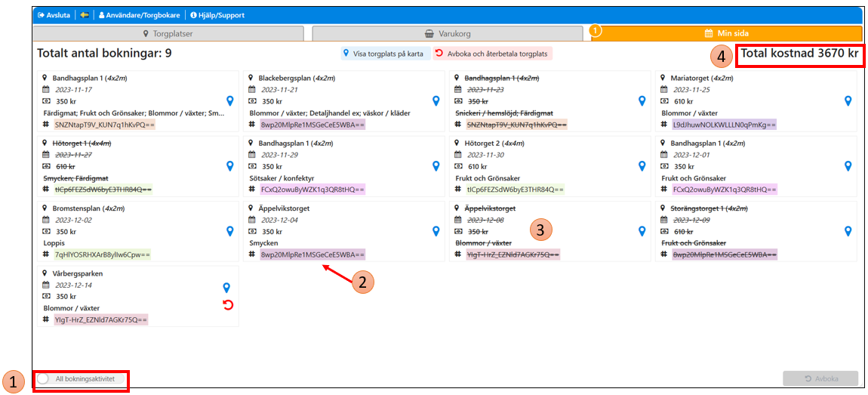Screen dimensions: 868x395
Task: Show Storängstorget 1 on the map
Action: [x=848, y=230]
